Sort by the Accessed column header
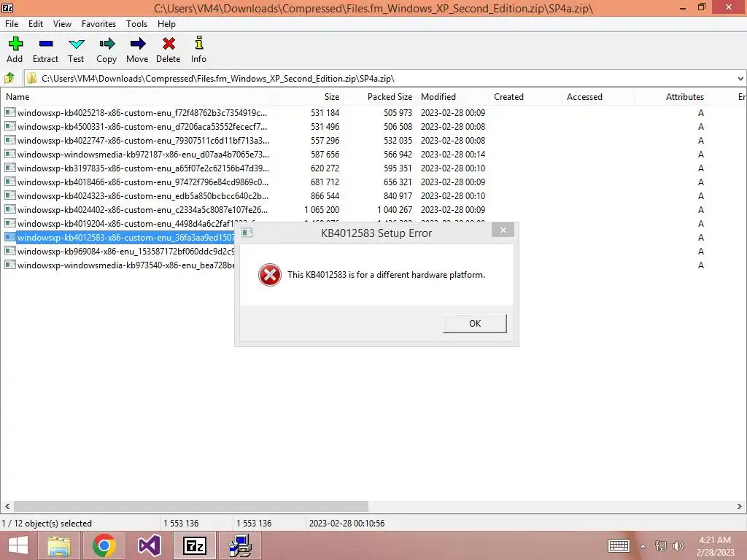The image size is (747, 560). pos(598,97)
